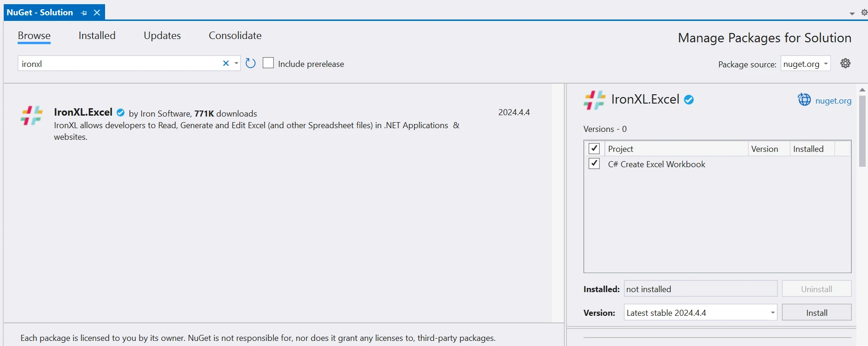Enable Include prerelease checkbox
Image resolution: width=868 pixels, height=346 pixels.
(x=268, y=63)
